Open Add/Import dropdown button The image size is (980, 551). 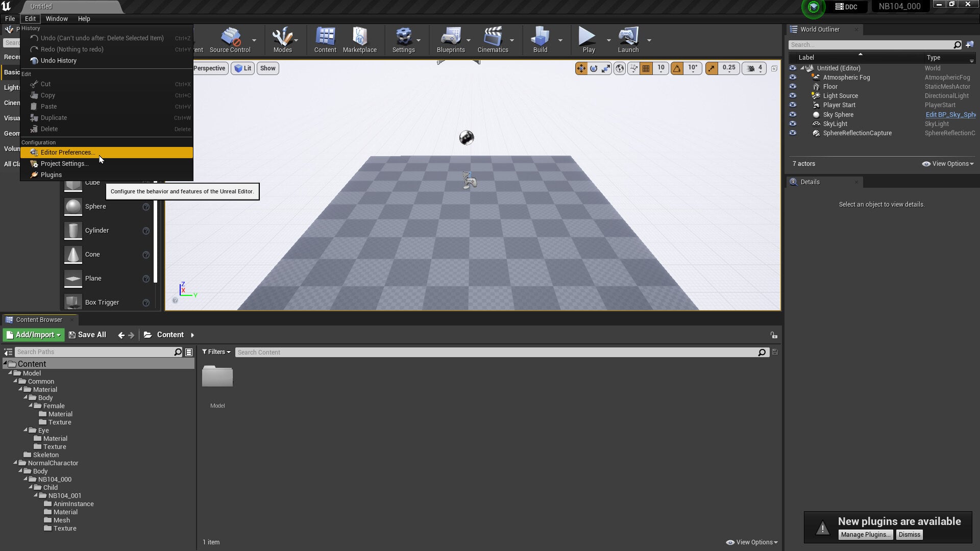pos(34,335)
